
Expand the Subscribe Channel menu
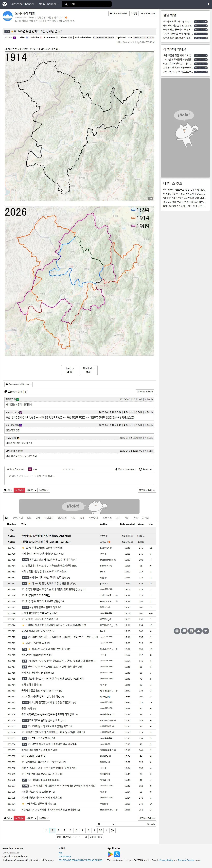pos(23,4)
